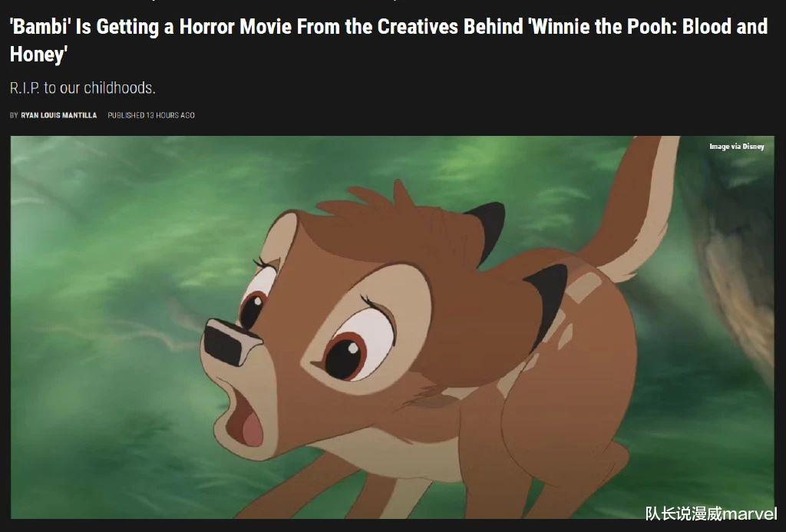Click the 'Bambi' horror movie headline
This screenshot has height=532, width=786.
pos(388,40)
